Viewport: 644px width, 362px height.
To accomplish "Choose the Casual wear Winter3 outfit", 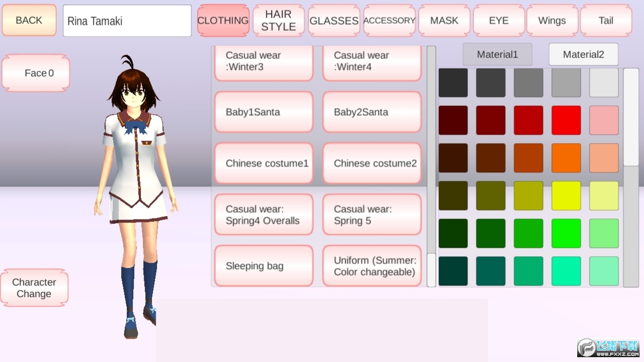I will pyautogui.click(x=264, y=61).
